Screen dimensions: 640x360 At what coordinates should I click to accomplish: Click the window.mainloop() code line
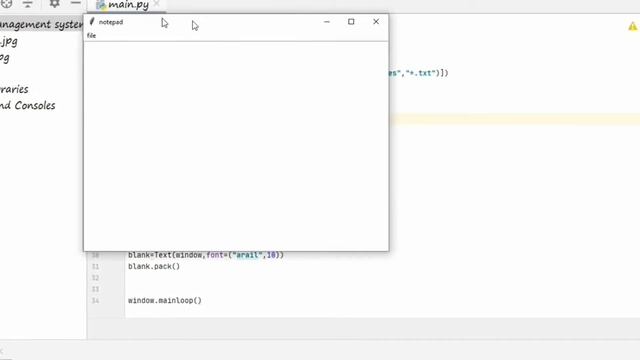(164, 300)
